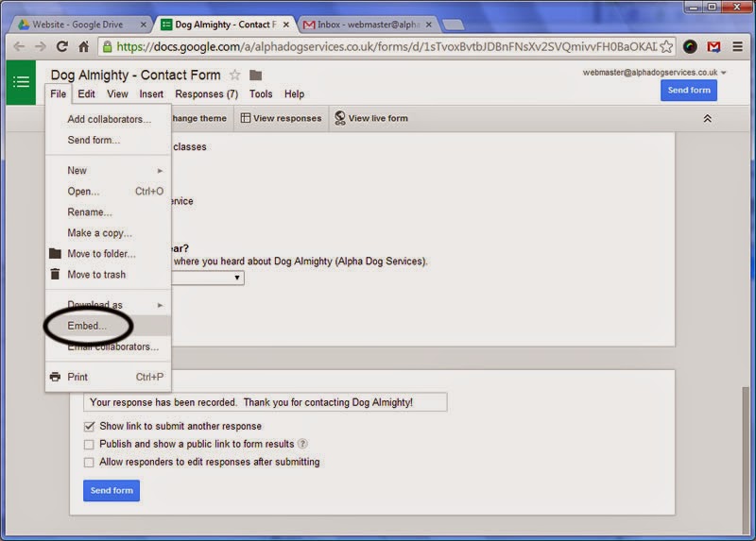
Task: Toggle Show link to submit another response
Action: (x=89, y=427)
